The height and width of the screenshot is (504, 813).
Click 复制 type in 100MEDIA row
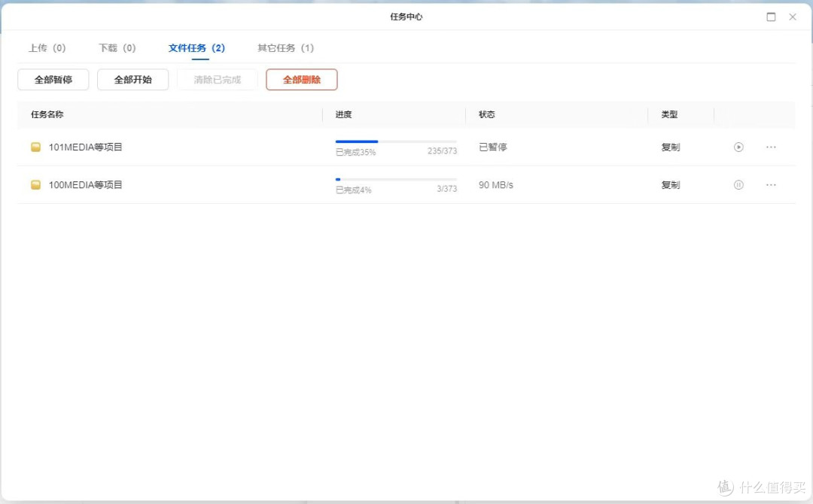point(671,185)
